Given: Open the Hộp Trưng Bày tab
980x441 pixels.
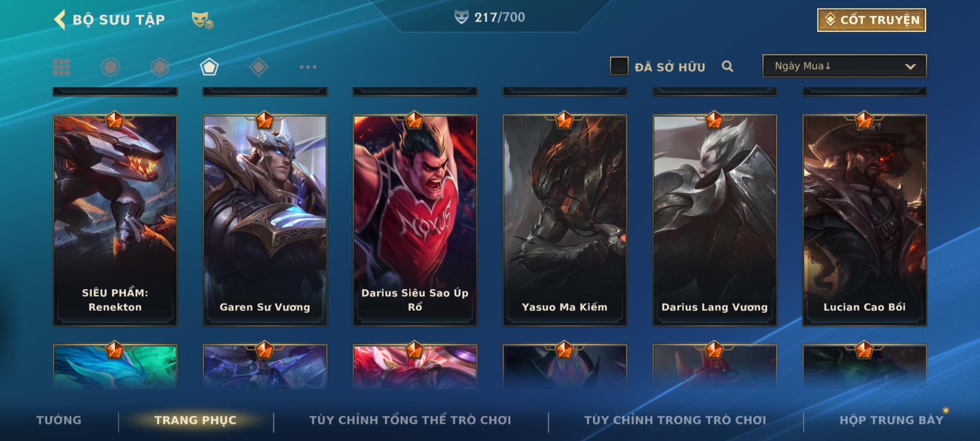Looking at the screenshot, I should (891, 420).
